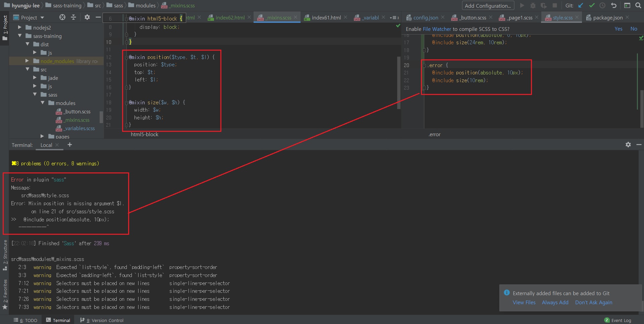Viewport: 644px width, 324px height.
Task: Click the locate file target icon in Project panel
Action: tap(62, 17)
